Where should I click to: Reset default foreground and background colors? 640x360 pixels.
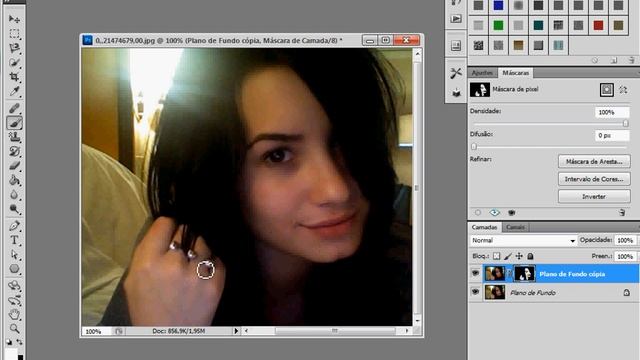tap(9, 342)
